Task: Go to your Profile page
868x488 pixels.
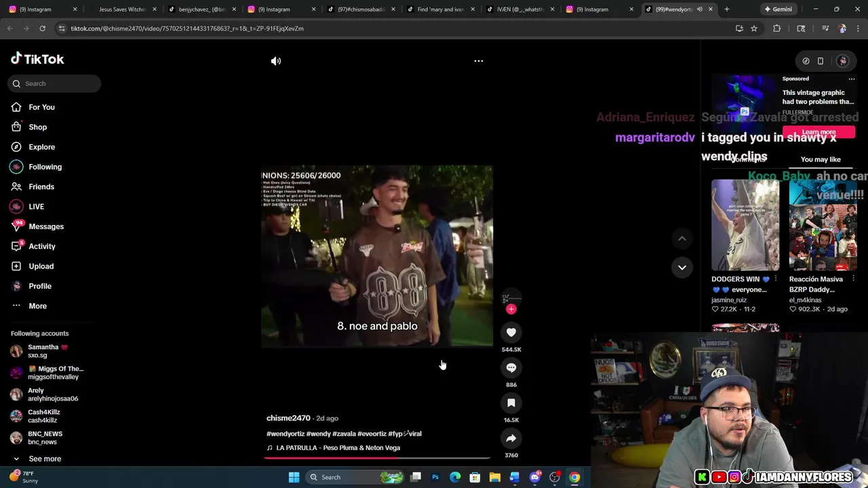Action: (x=39, y=286)
